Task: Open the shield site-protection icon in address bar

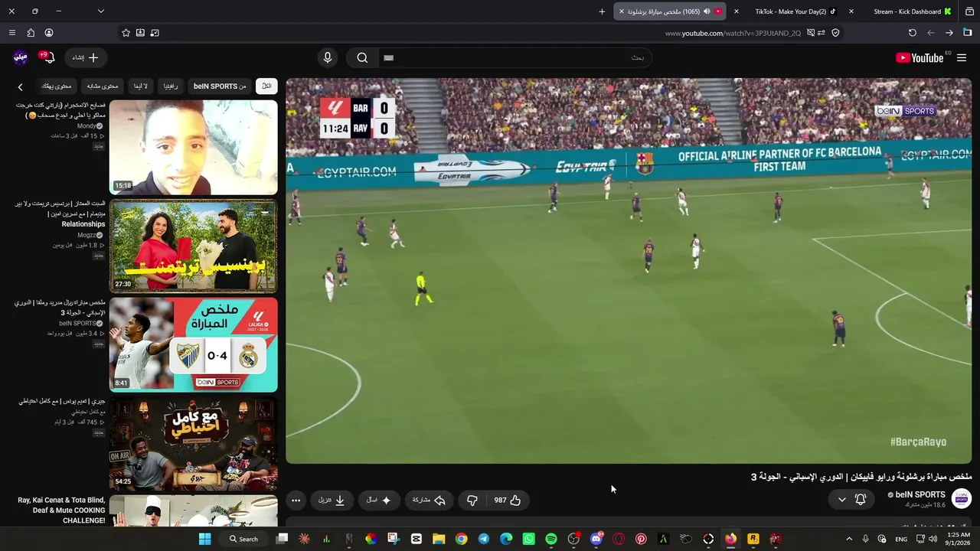Action: tap(835, 33)
